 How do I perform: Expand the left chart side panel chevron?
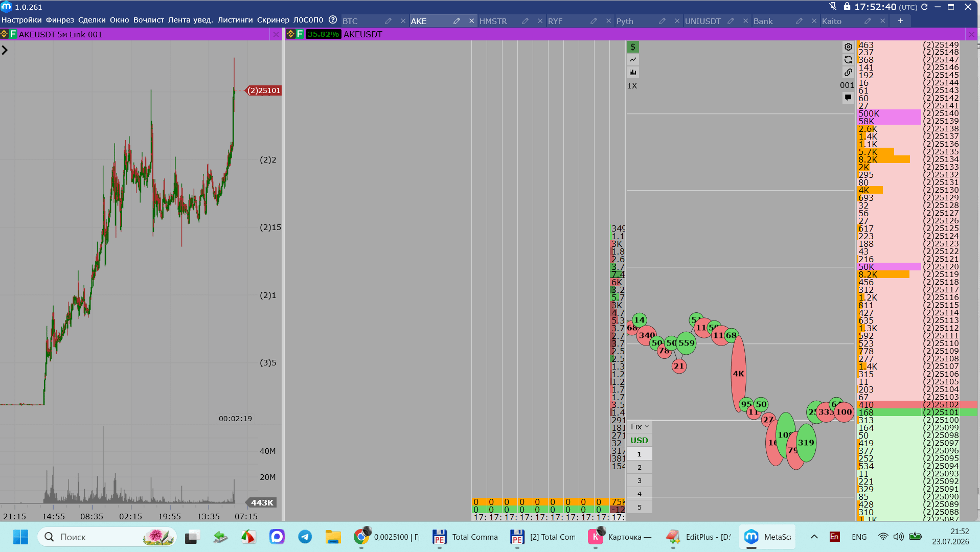pyautogui.click(x=5, y=50)
